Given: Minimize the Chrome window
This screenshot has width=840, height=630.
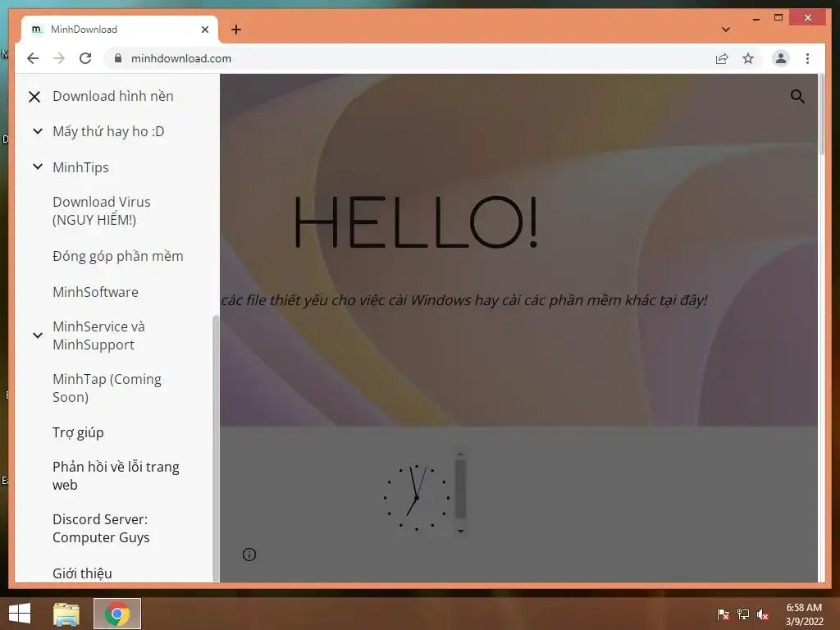Looking at the screenshot, I should (756, 18).
